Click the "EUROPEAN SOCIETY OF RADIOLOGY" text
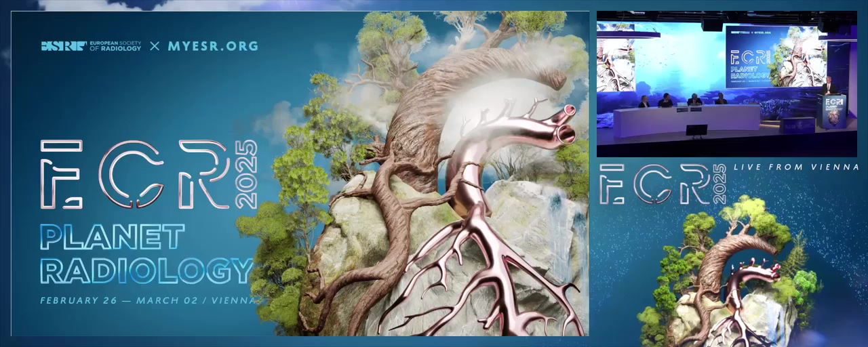 [115, 46]
